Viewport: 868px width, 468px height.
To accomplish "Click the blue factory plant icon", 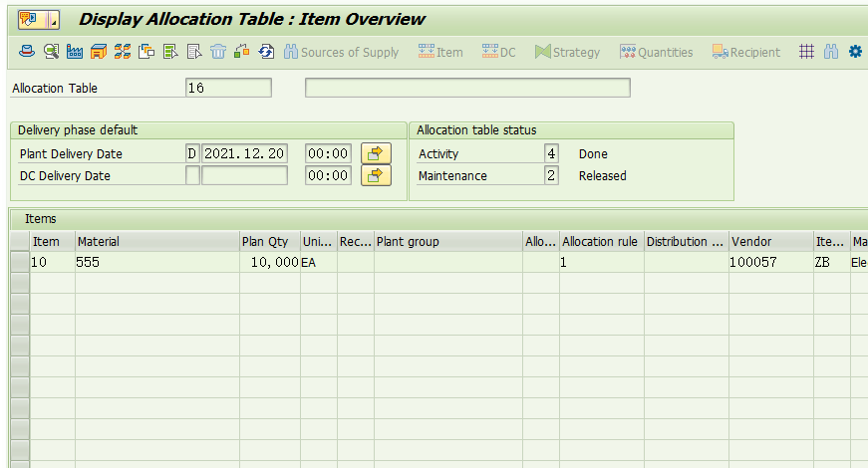I will (x=75, y=52).
